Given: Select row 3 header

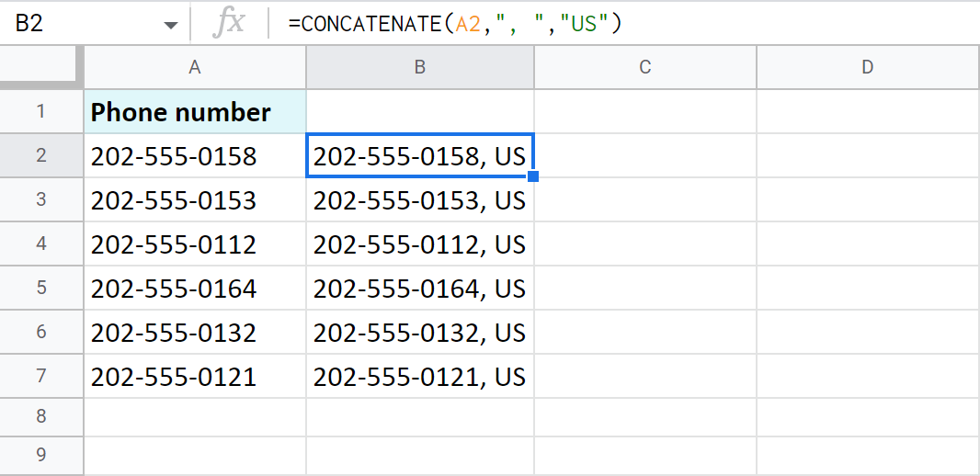Looking at the screenshot, I should [x=41, y=199].
